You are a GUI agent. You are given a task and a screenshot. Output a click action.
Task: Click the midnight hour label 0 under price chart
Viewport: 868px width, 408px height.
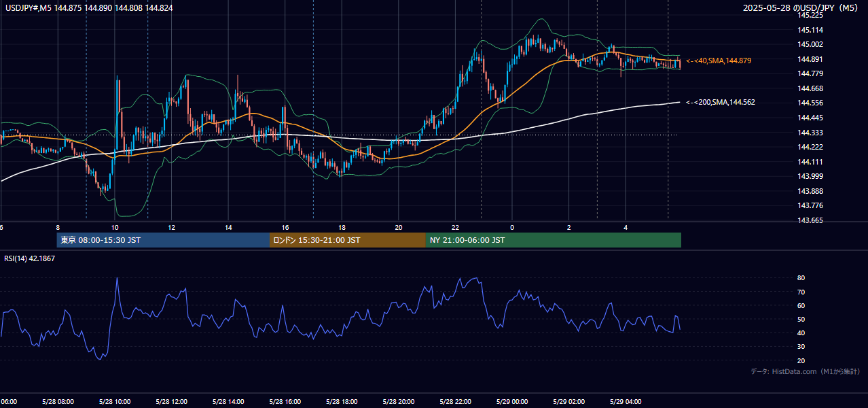pos(512,228)
